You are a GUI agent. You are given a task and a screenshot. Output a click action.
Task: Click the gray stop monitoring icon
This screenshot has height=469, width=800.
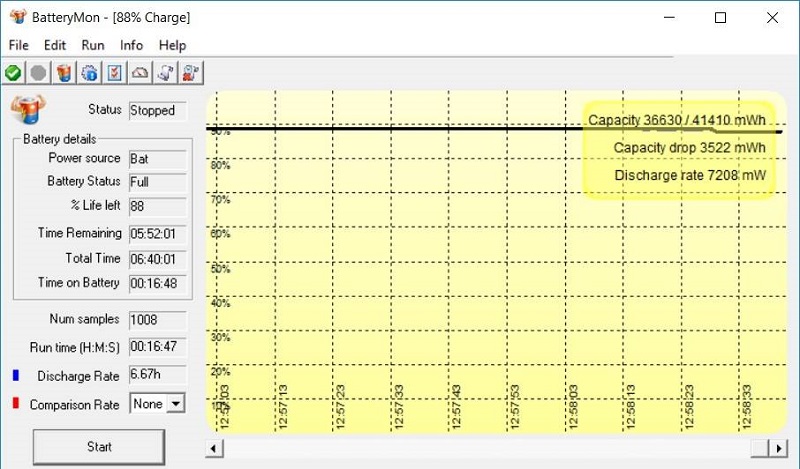[x=38, y=73]
